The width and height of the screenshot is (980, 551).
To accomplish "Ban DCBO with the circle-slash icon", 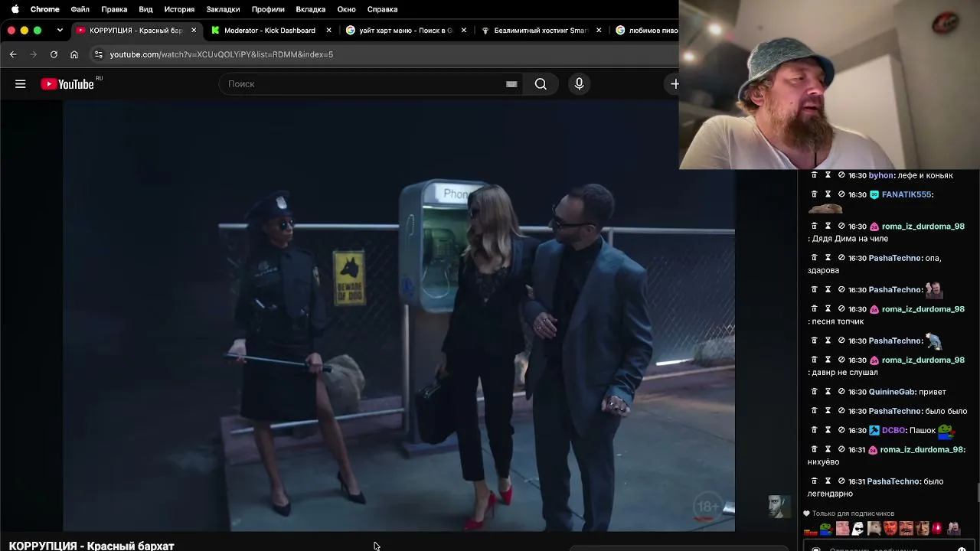I will point(841,430).
